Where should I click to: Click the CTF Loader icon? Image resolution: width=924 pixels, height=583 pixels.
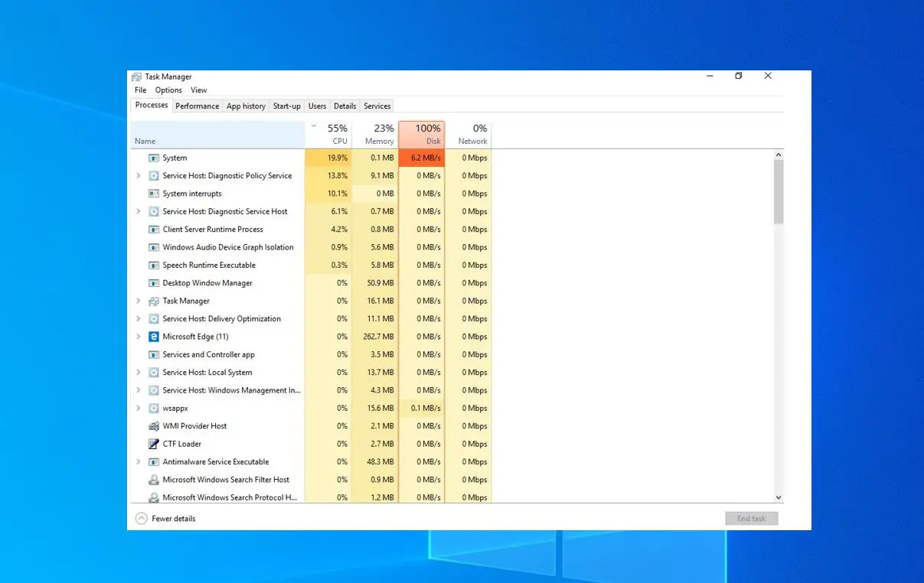(154, 444)
